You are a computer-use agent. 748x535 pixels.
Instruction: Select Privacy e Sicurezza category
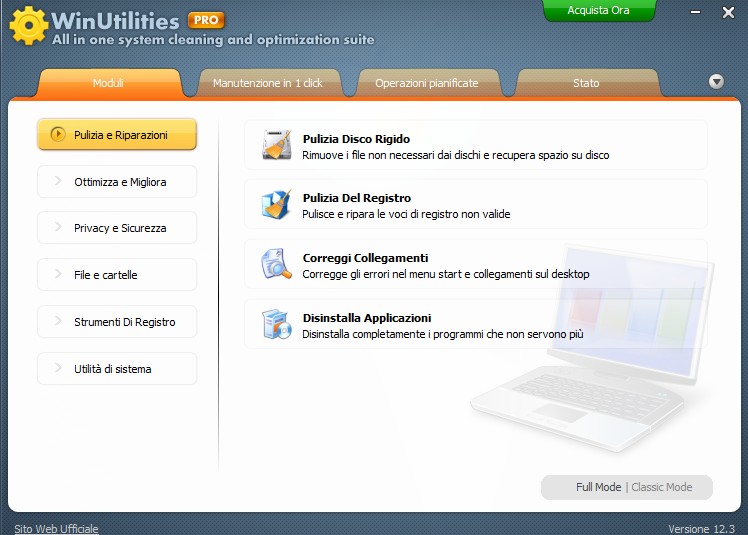[x=117, y=228]
